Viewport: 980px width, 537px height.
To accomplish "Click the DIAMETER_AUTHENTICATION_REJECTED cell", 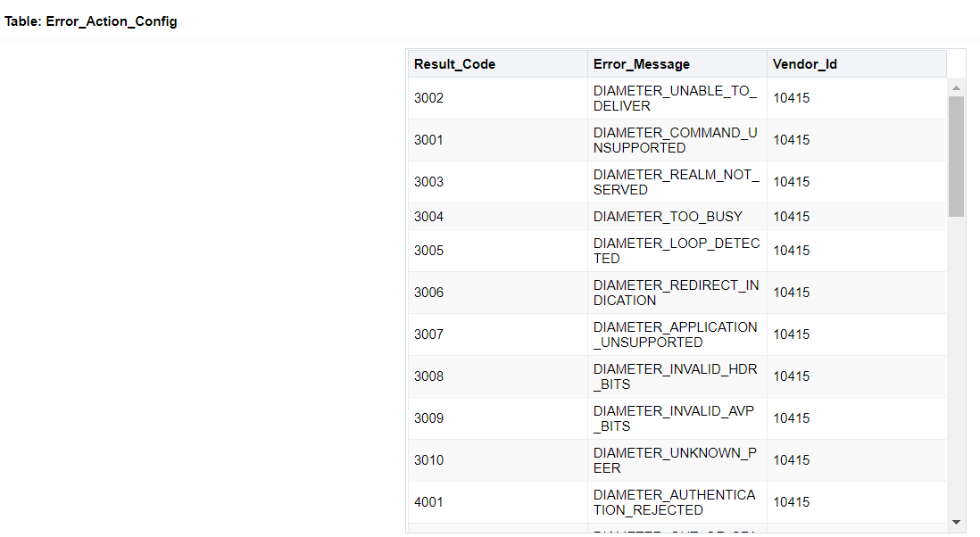I will (674, 502).
